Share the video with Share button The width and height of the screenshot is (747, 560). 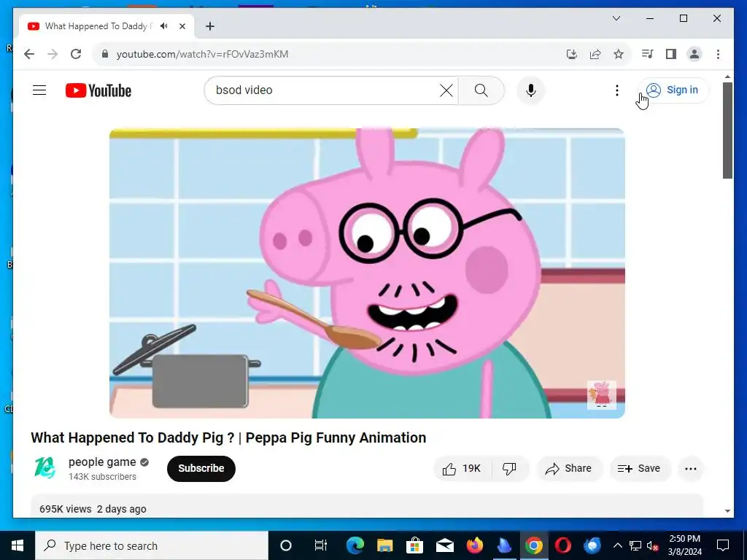point(569,469)
